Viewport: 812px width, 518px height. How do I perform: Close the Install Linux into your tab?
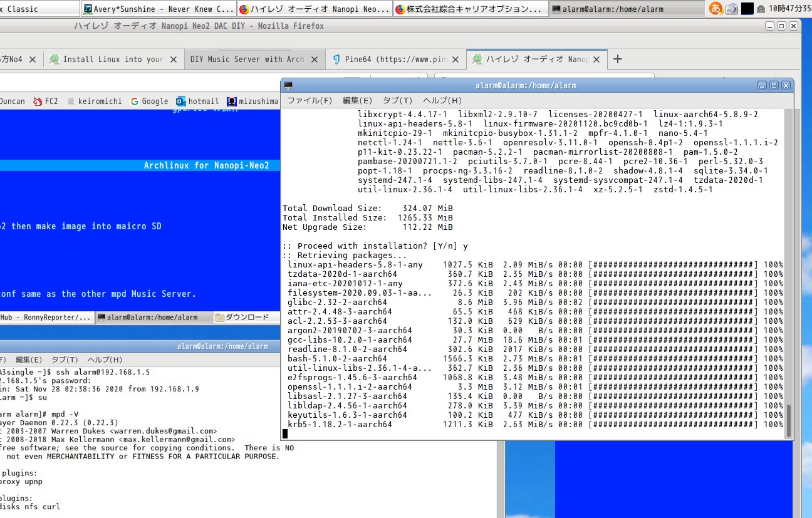pyautogui.click(x=175, y=60)
